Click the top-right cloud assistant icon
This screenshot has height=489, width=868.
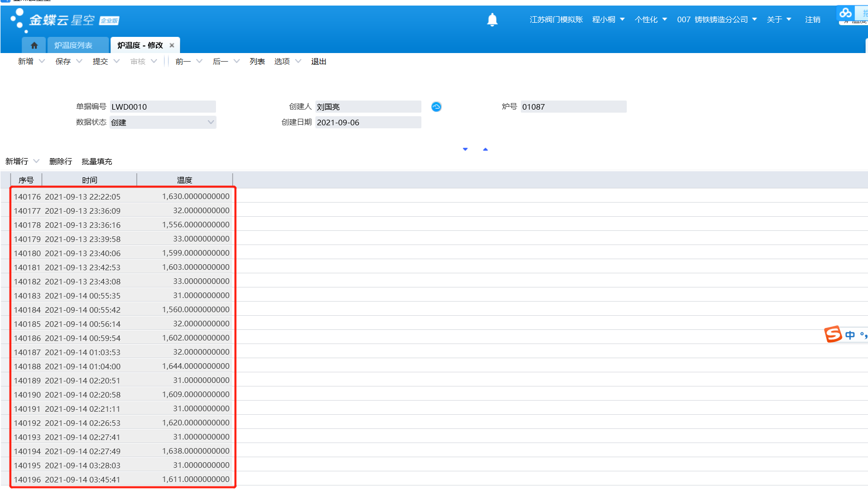click(846, 13)
